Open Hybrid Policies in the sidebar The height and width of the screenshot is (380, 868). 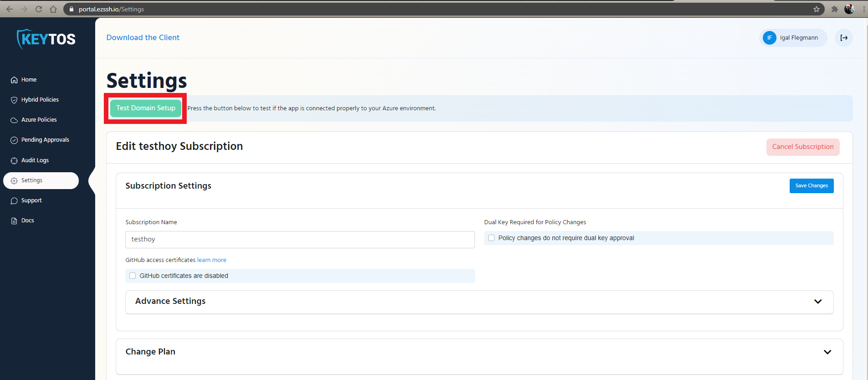[40, 100]
